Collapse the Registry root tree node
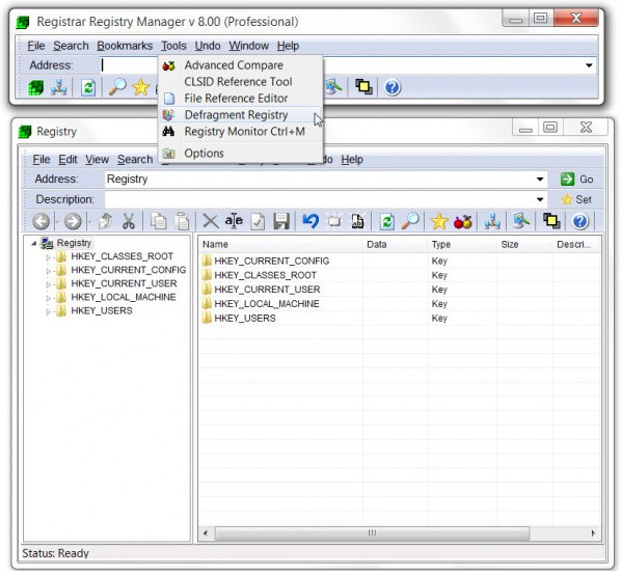 [34, 243]
